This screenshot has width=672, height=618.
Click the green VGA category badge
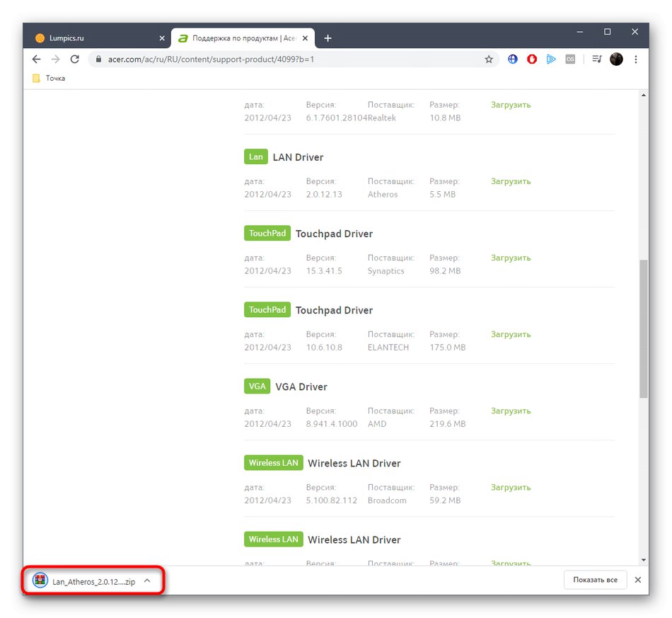(x=257, y=386)
